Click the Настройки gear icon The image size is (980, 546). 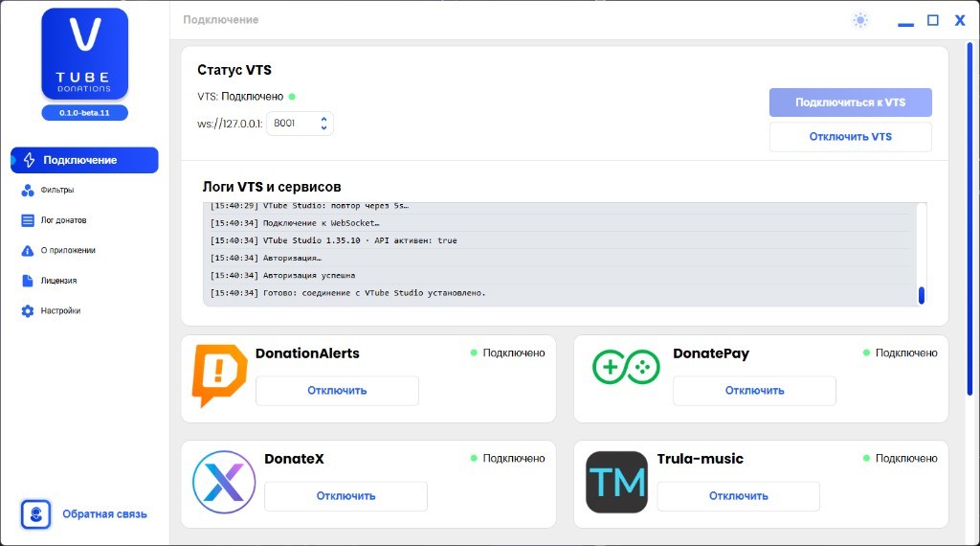point(28,311)
